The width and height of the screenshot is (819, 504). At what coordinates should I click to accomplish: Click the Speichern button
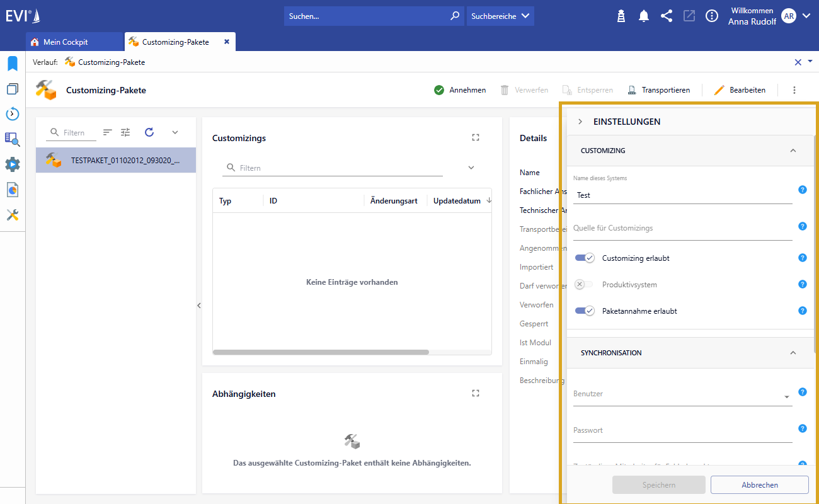(x=659, y=484)
